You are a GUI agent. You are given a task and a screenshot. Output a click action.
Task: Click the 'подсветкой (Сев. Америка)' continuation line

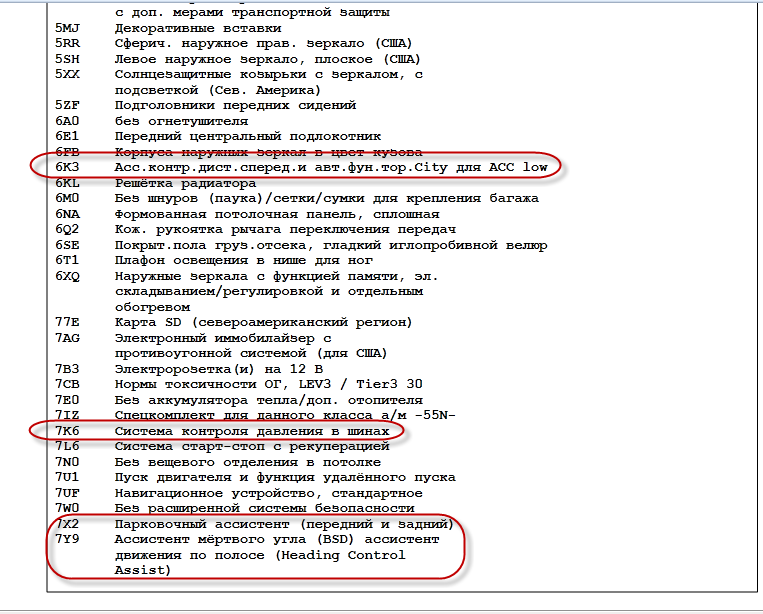(x=218, y=90)
